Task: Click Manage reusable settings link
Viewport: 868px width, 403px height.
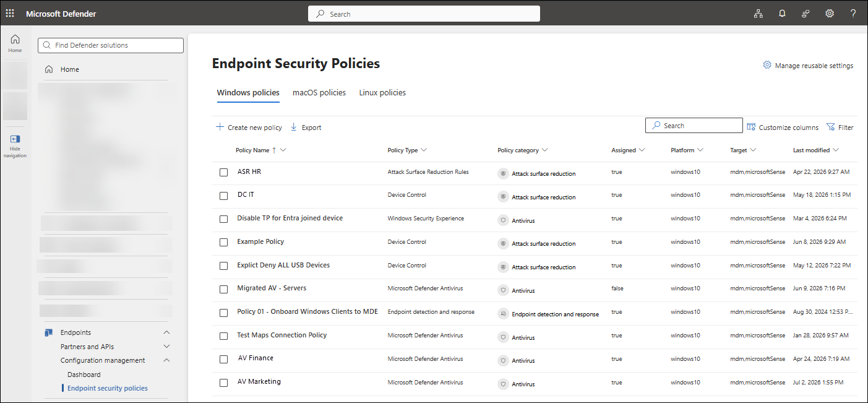Action: [808, 65]
